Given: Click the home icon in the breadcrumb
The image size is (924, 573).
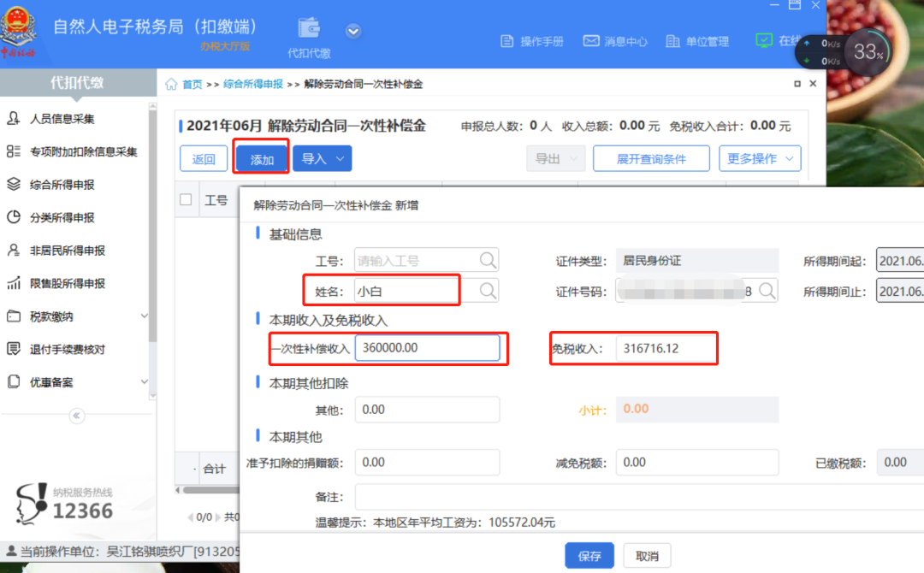Looking at the screenshot, I should [x=170, y=84].
